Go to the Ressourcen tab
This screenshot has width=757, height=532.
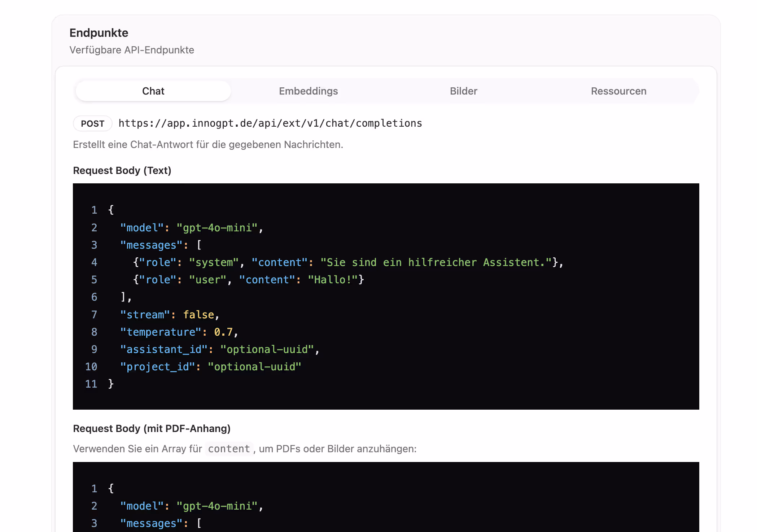point(618,91)
